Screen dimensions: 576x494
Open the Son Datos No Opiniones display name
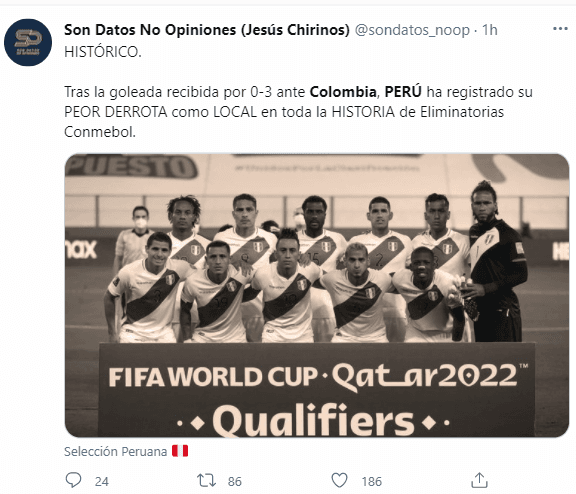tap(207, 30)
